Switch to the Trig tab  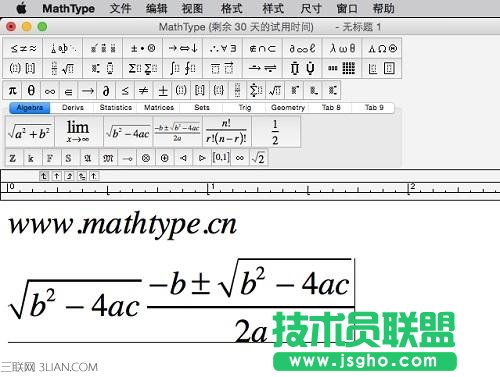point(245,108)
